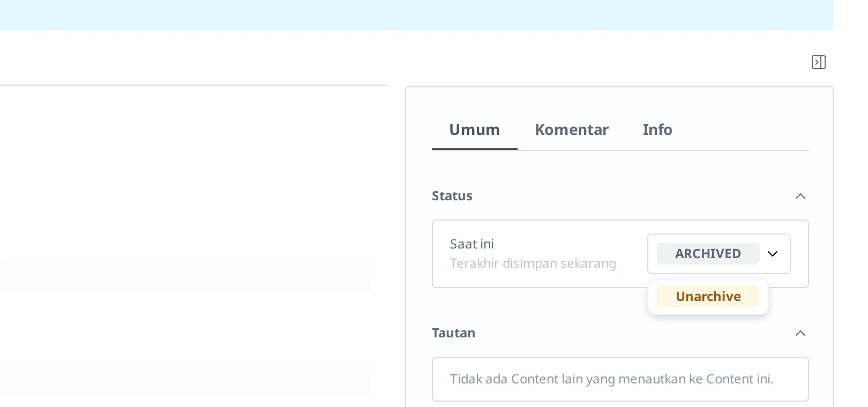Collapse the sidebar panel icon

click(818, 62)
